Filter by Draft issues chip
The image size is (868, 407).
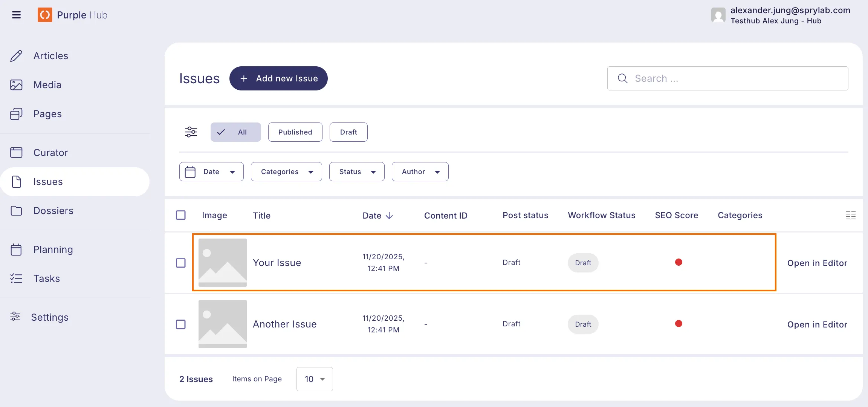(348, 132)
